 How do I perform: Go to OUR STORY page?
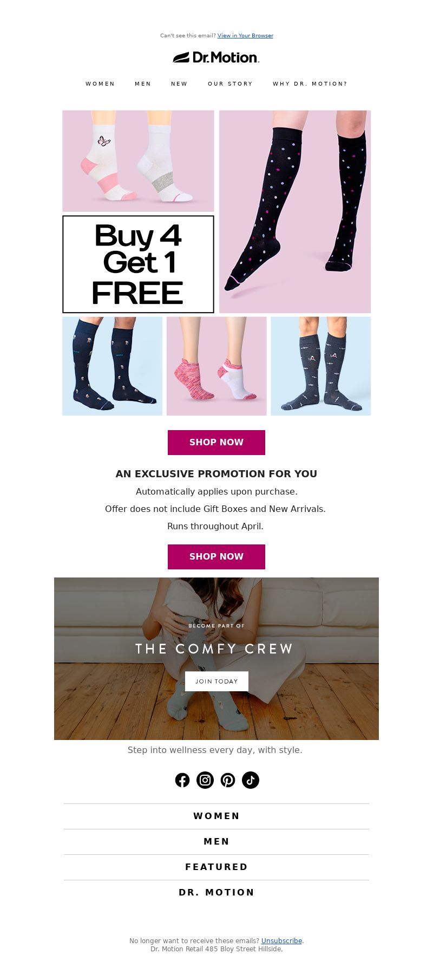click(230, 84)
